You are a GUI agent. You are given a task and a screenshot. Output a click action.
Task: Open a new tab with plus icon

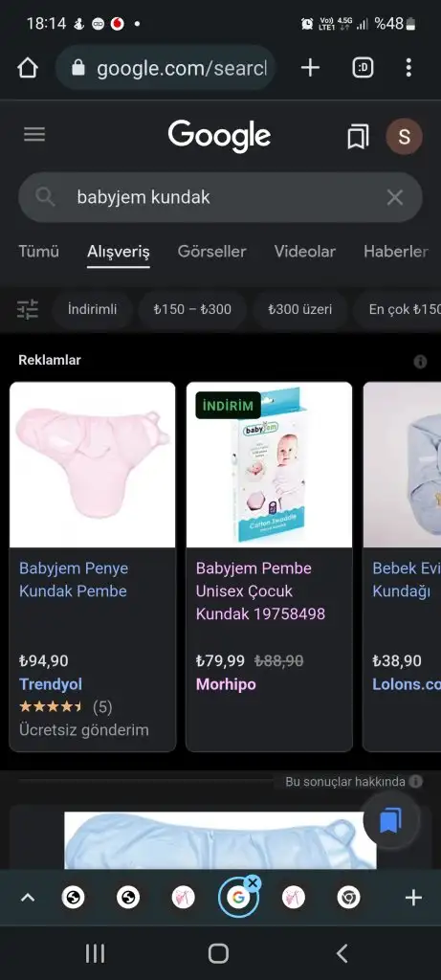310,68
